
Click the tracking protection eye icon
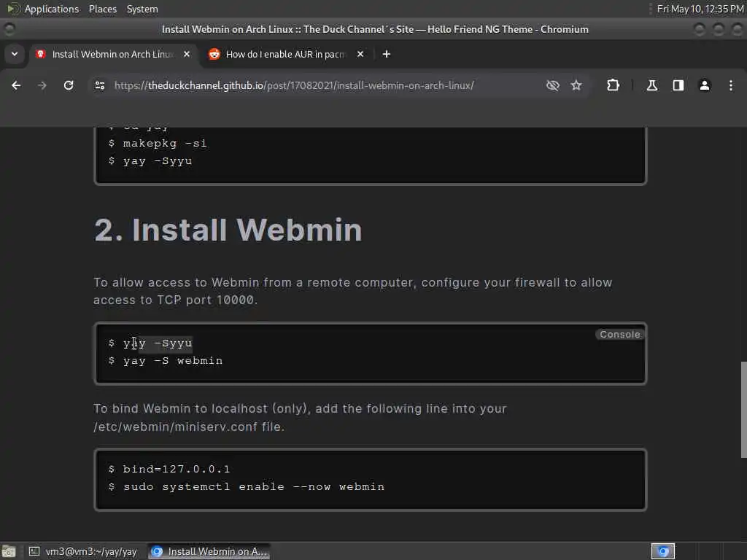pyautogui.click(x=553, y=85)
